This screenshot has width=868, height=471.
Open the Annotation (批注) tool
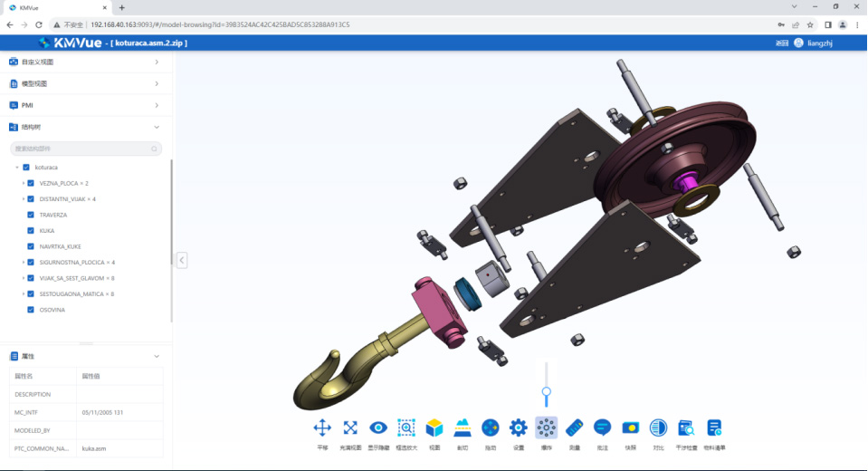602,428
